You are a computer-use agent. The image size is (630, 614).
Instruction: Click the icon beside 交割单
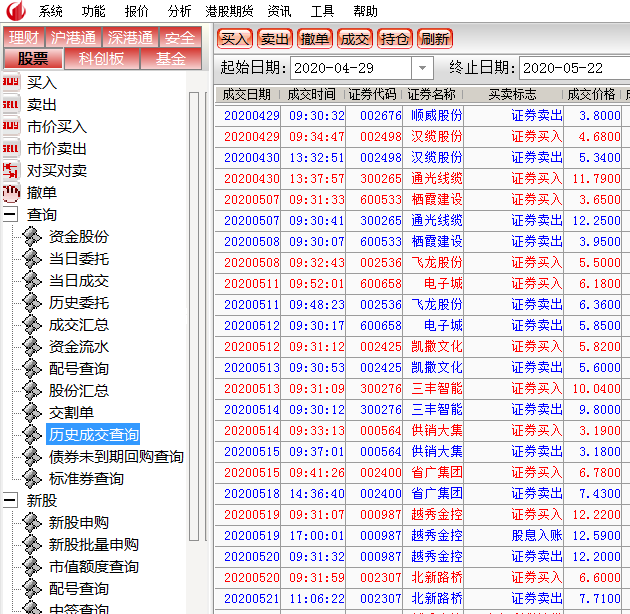pos(32,412)
